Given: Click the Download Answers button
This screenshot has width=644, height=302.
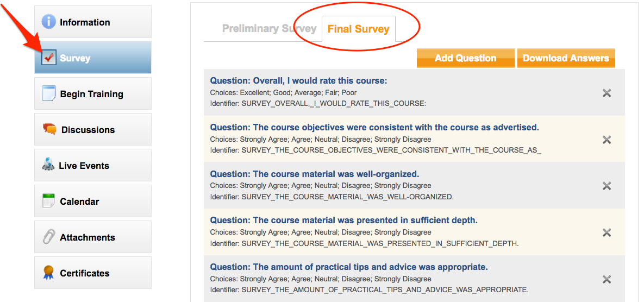Looking at the screenshot, I should pos(566,58).
